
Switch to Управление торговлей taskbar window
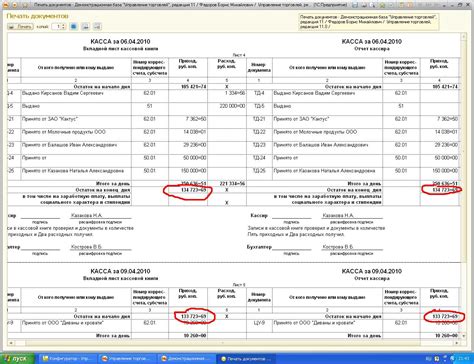128,359
